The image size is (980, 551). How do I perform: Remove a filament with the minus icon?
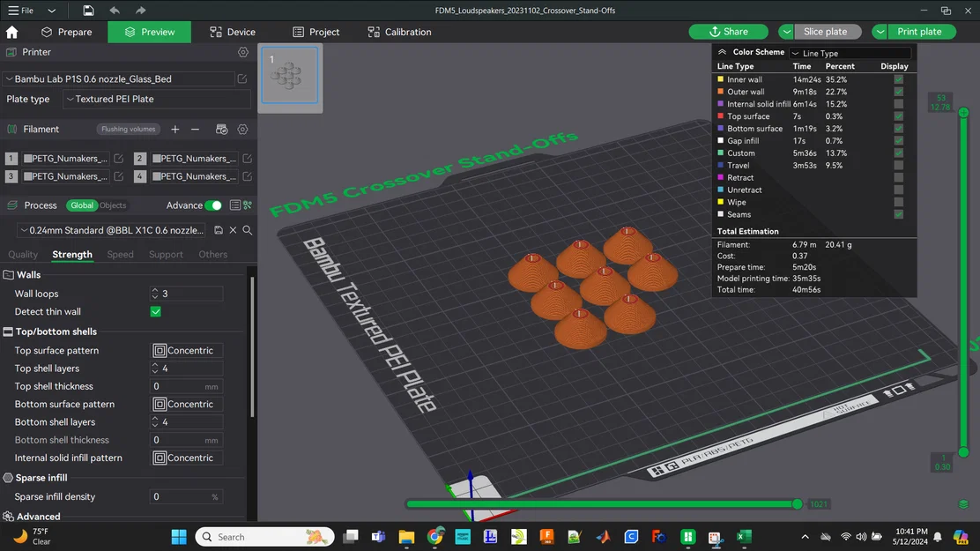195,130
